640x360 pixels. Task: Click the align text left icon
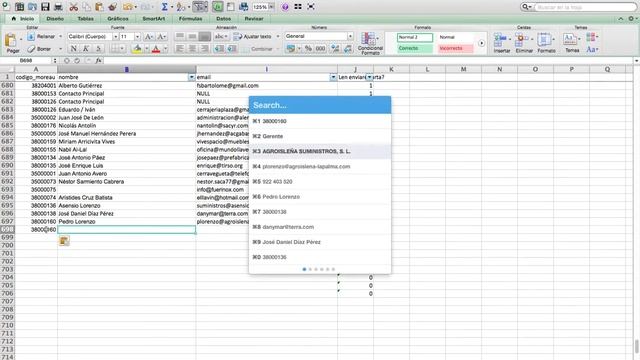click(180, 49)
